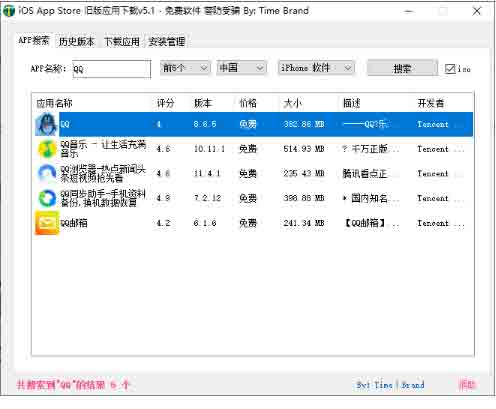Sort by the 评分 column header
Screen dimensions: 496x409
pyautogui.click(x=166, y=103)
